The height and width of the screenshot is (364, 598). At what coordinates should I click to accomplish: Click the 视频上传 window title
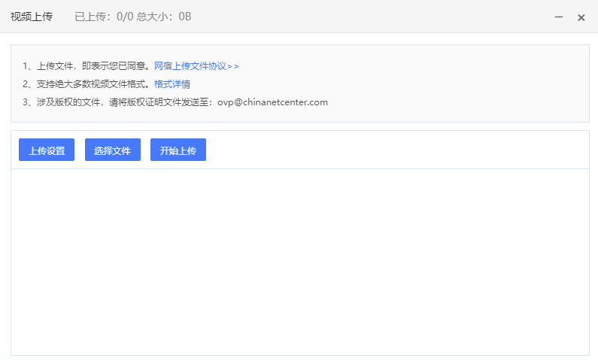[x=32, y=17]
